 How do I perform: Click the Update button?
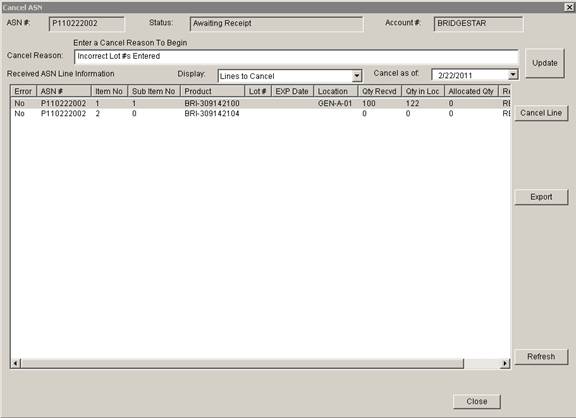click(x=545, y=63)
